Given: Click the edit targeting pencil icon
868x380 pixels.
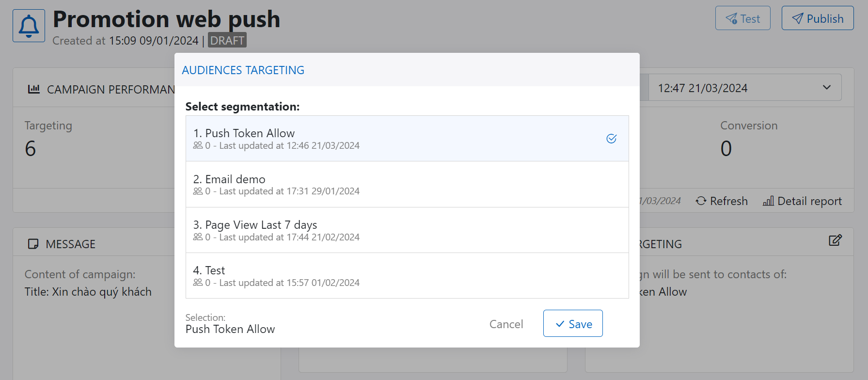Looking at the screenshot, I should 835,240.
